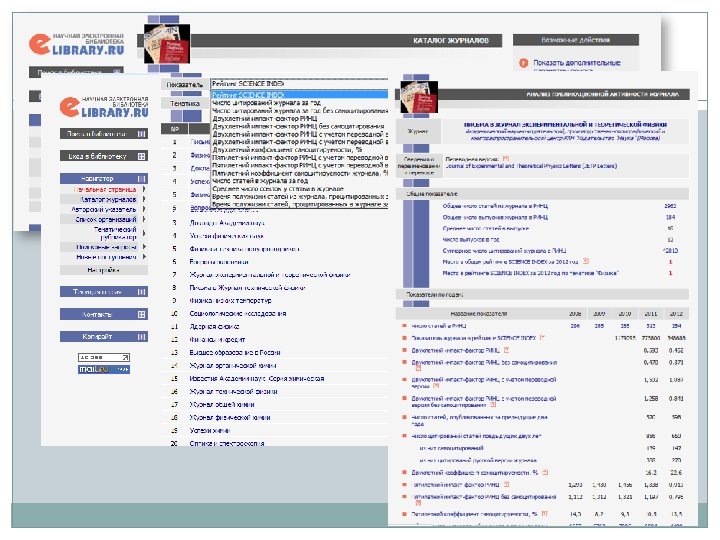Image resolution: width=720 pixels, height=540 pixels.
Task: Open journal Журнал общей химии
Action: [x=222, y=405]
